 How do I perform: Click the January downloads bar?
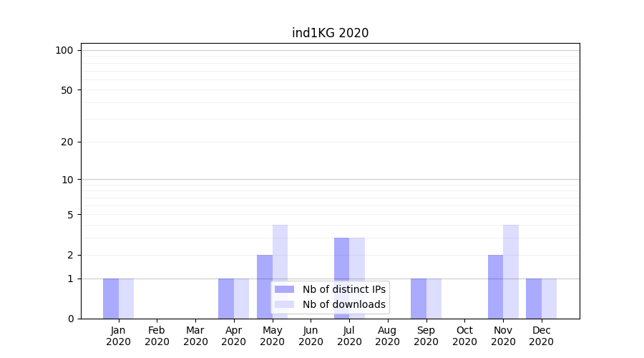126,299
